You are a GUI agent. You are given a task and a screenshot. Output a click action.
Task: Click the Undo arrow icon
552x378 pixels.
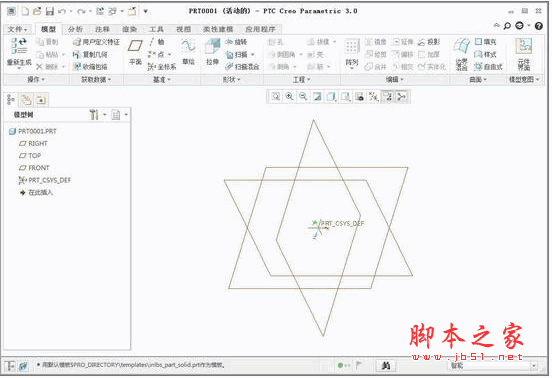click(x=62, y=12)
